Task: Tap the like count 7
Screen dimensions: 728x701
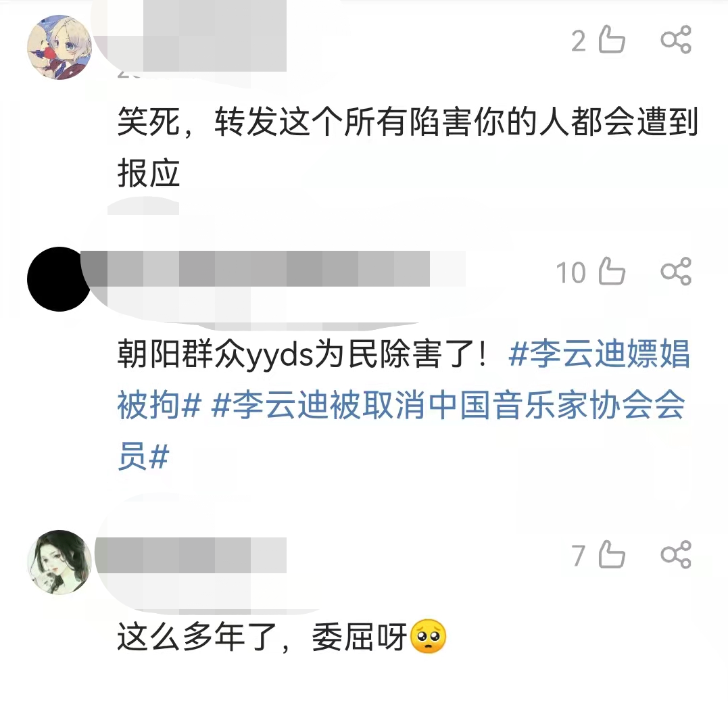Action: click(x=578, y=556)
